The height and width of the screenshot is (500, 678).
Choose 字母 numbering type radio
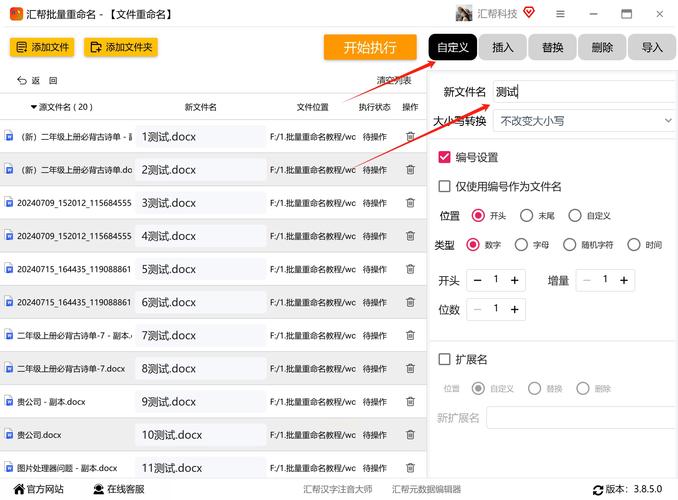tap(521, 245)
